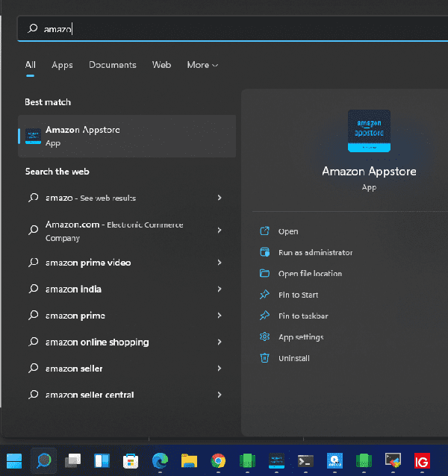Image resolution: width=448 pixels, height=476 pixels.
Task: Click the search box containing 'amazo'
Action: (x=224, y=28)
